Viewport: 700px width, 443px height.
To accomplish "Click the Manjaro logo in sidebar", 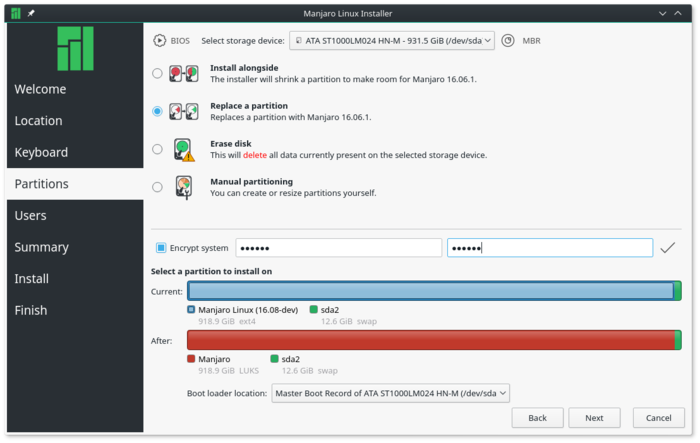I will tap(75, 48).
